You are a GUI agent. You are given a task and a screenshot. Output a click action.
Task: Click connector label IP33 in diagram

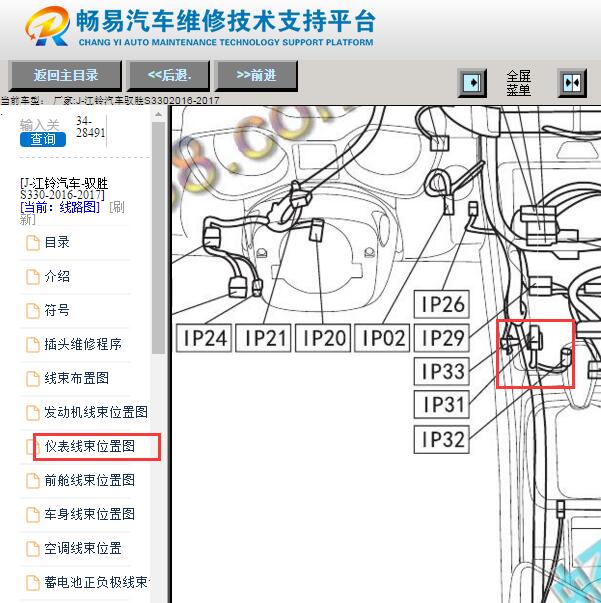pyautogui.click(x=441, y=371)
